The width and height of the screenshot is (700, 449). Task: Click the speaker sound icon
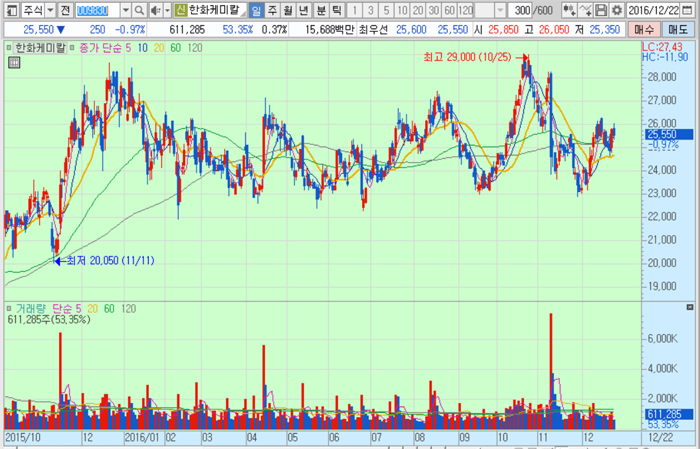(155, 10)
